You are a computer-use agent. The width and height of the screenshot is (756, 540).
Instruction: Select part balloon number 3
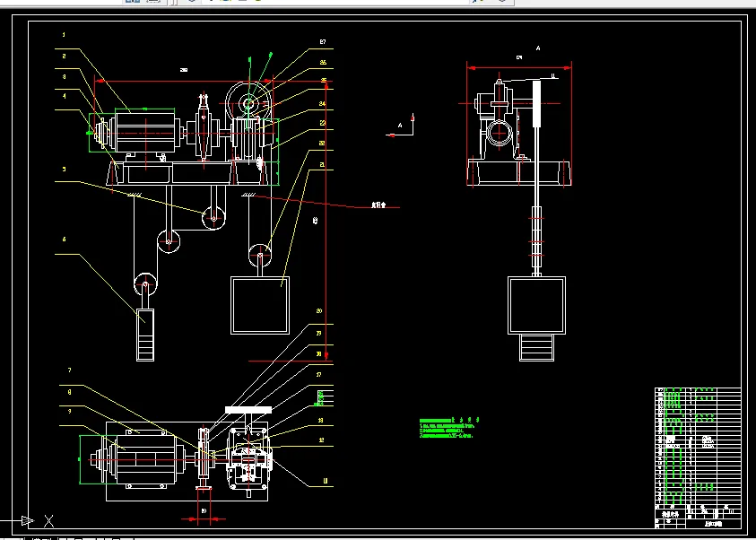pos(64,77)
